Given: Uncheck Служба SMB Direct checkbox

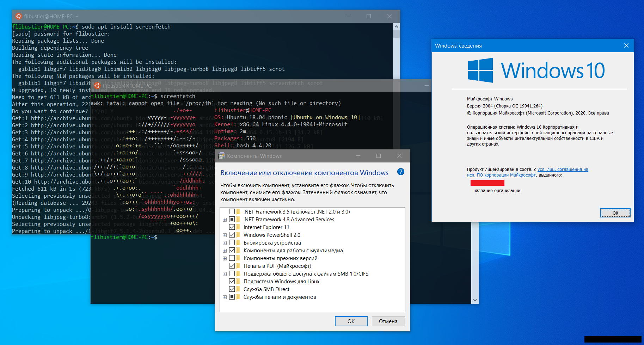Looking at the screenshot, I should point(232,289).
